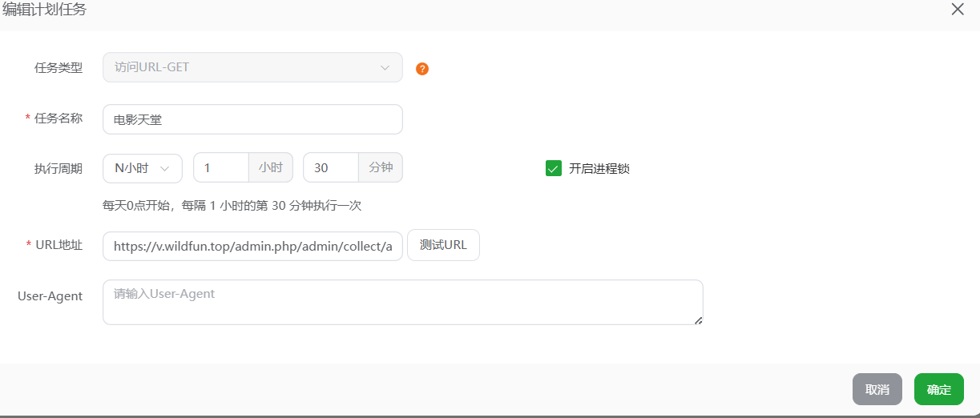This screenshot has height=418, width=980.
Task: Click the 取消 button
Action: pos(877,389)
